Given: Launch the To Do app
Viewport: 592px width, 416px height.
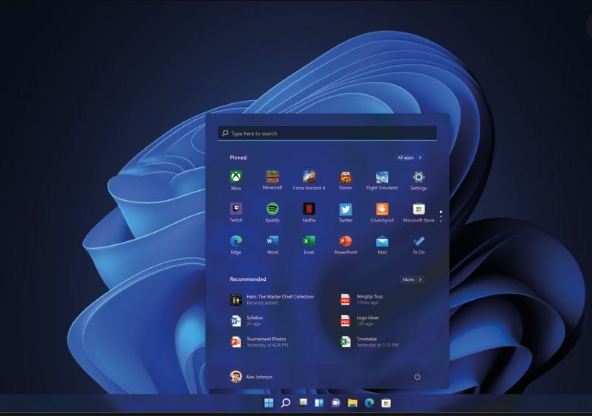Looking at the screenshot, I should 418,244.
